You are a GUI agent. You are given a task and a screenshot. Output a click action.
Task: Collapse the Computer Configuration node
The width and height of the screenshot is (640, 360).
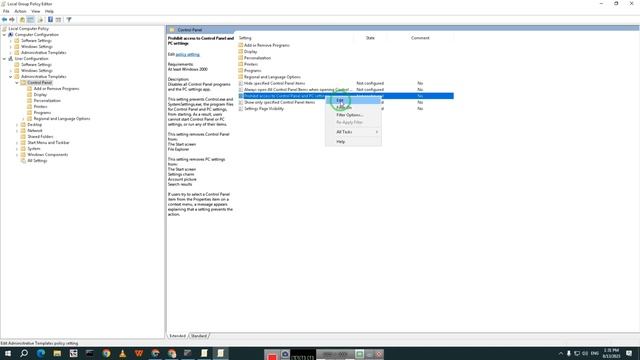point(4,35)
